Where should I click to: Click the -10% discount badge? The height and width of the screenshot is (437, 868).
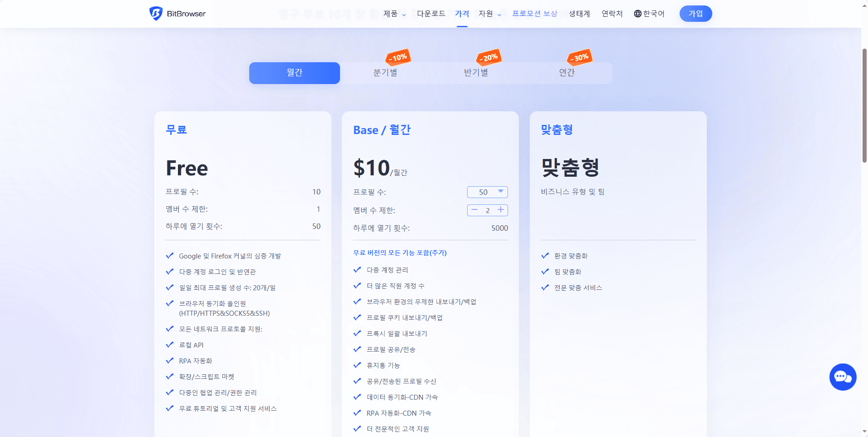398,57
